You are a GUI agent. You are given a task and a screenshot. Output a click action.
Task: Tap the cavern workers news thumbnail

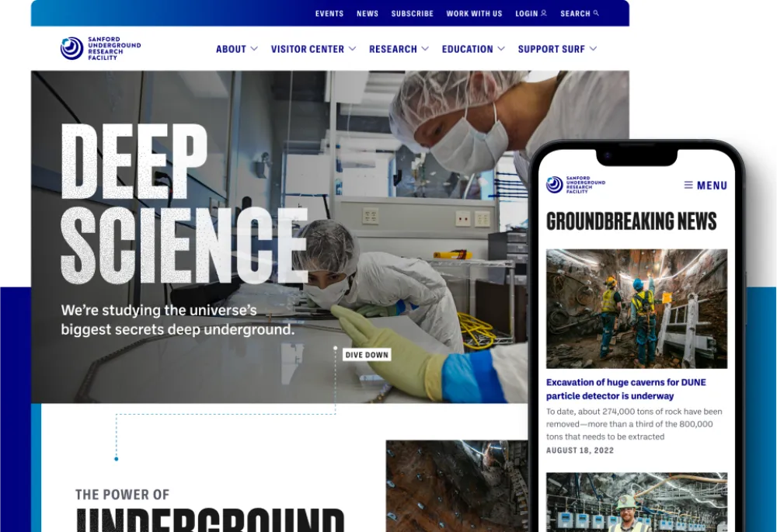(x=636, y=308)
